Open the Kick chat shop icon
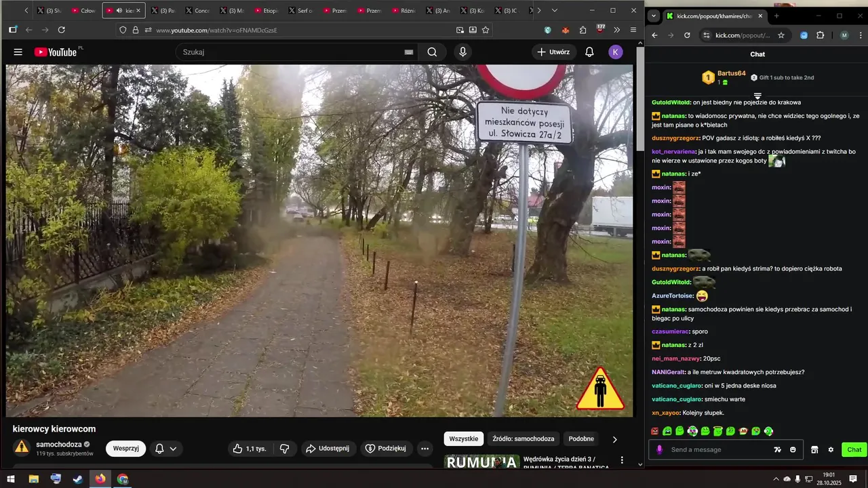The image size is (868, 488). coord(814,449)
